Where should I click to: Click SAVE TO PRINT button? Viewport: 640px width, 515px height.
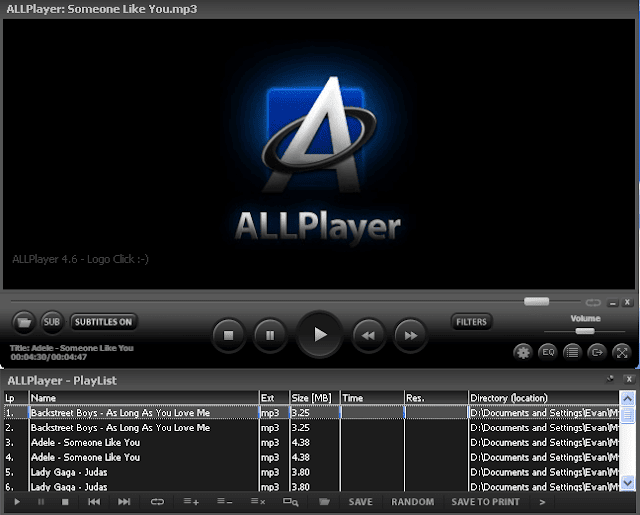[485, 502]
